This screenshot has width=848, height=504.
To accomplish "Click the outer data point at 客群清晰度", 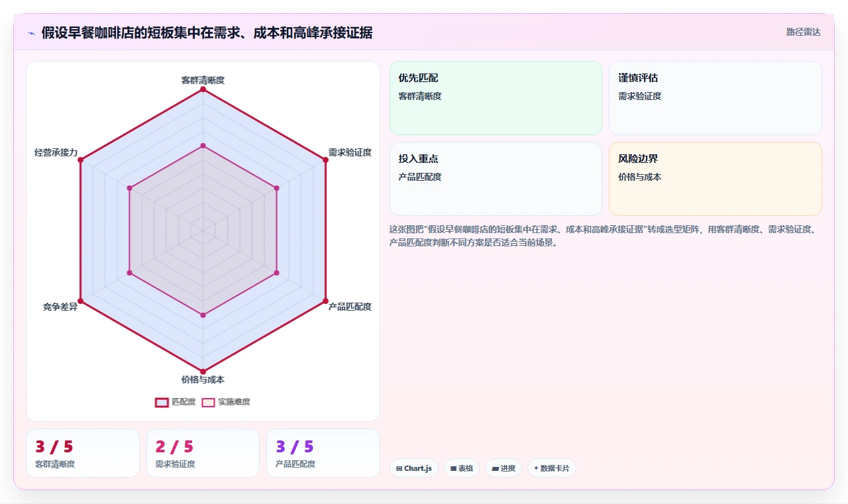I will tap(203, 89).
